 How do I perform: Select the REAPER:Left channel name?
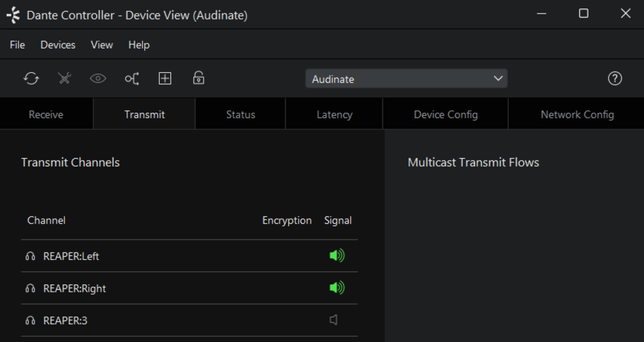tap(71, 256)
